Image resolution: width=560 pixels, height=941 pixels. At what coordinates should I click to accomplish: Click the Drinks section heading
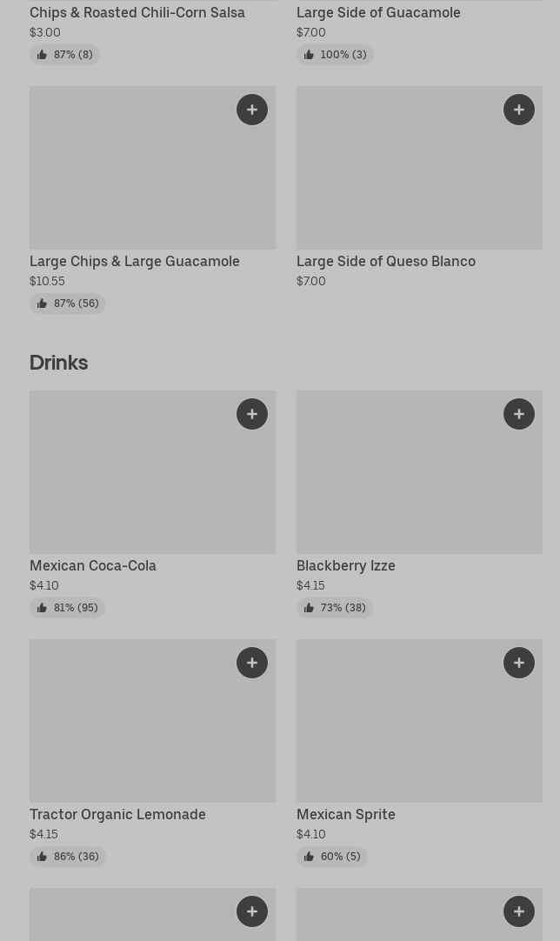[x=58, y=362]
